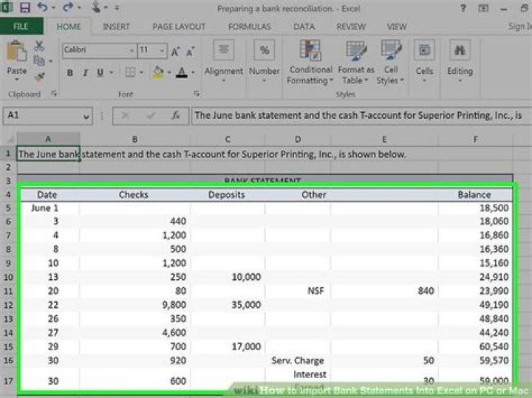Click the Save icon in the title bar
This screenshot has height=398, width=532.
pos(26,8)
